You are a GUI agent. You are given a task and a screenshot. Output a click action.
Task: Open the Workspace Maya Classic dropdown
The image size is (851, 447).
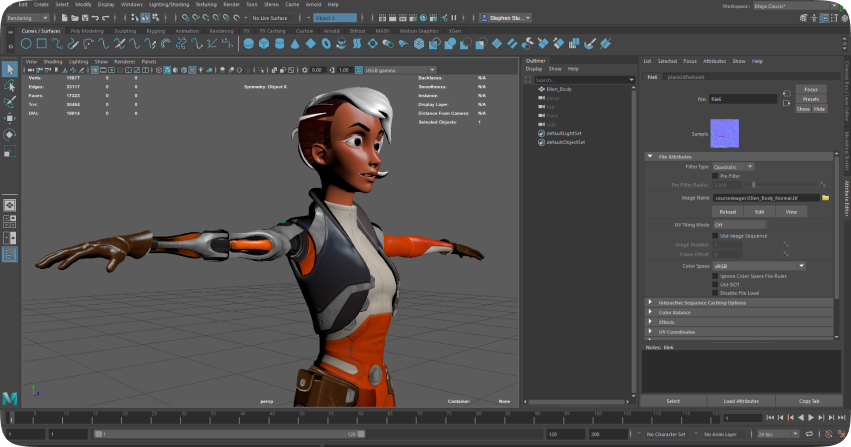coord(797,6)
